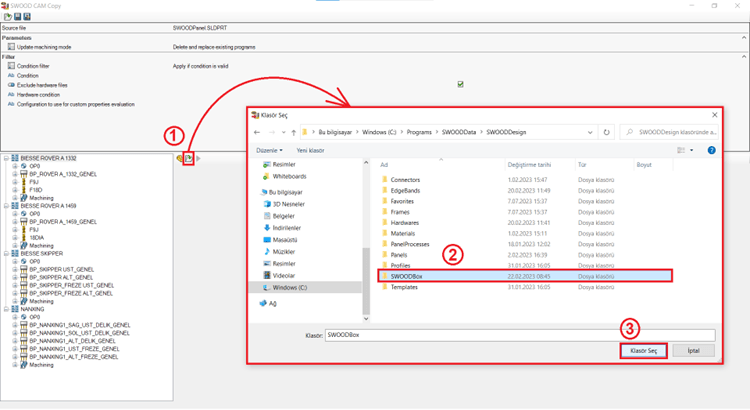750x410 pixels.
Task: Collapse the NANXING tree node
Action: (6, 309)
